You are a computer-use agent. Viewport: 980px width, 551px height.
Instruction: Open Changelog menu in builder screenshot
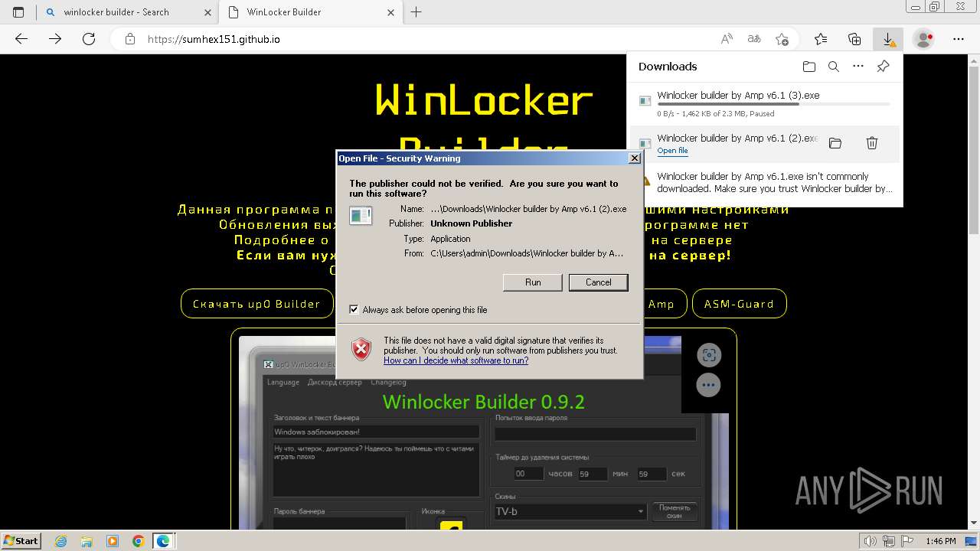(x=389, y=383)
